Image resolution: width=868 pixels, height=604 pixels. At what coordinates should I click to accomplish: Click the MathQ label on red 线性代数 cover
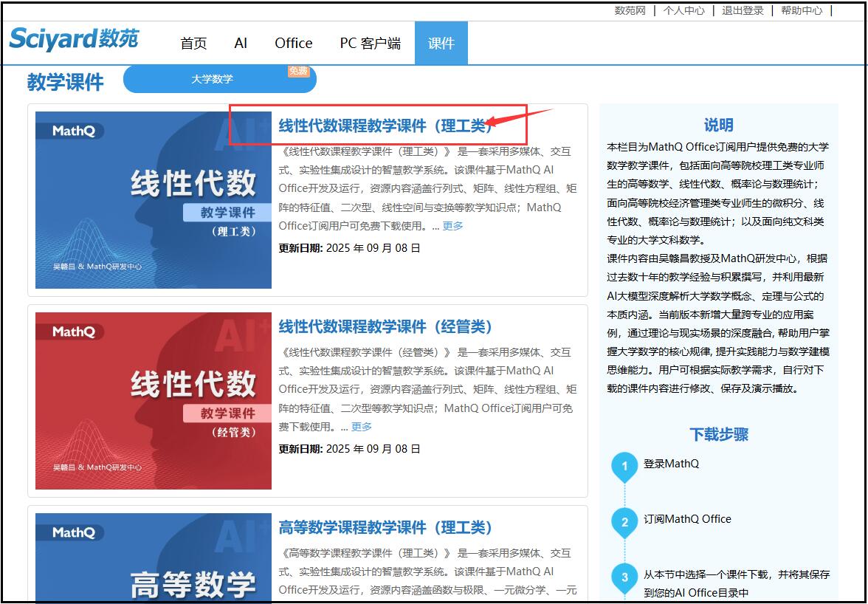click(74, 332)
